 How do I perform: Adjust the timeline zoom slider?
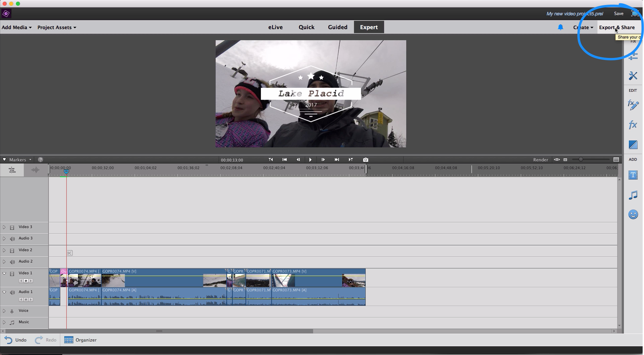tap(581, 160)
